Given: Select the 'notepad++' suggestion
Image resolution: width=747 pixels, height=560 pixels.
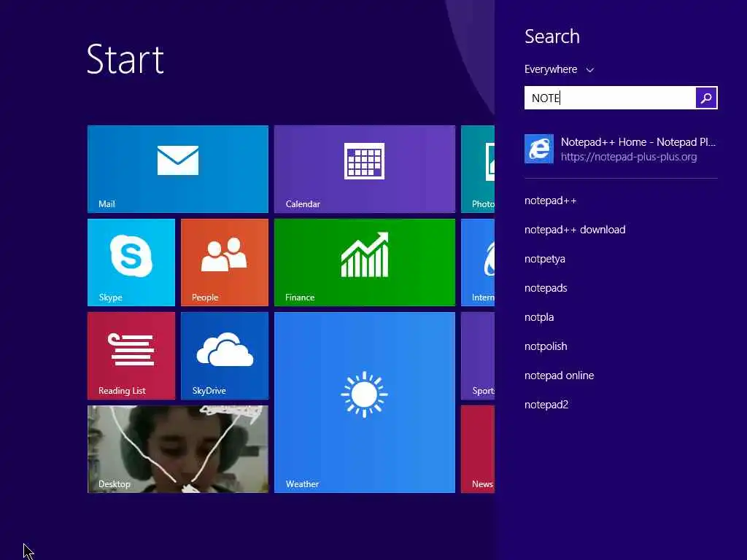Looking at the screenshot, I should [550, 201].
